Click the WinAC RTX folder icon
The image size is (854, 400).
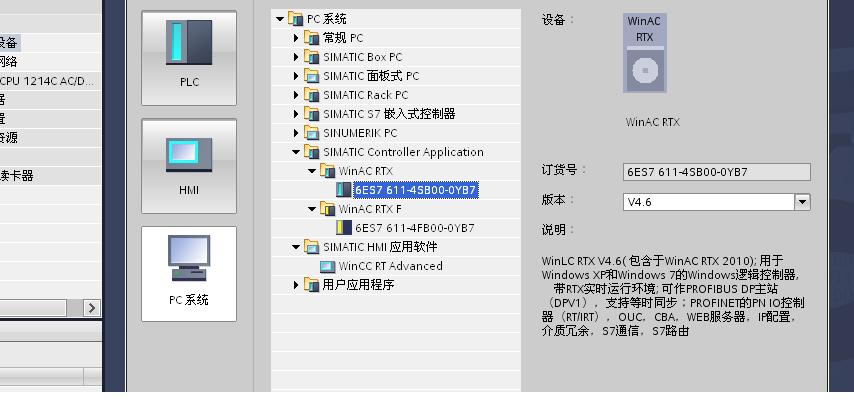click(x=327, y=171)
